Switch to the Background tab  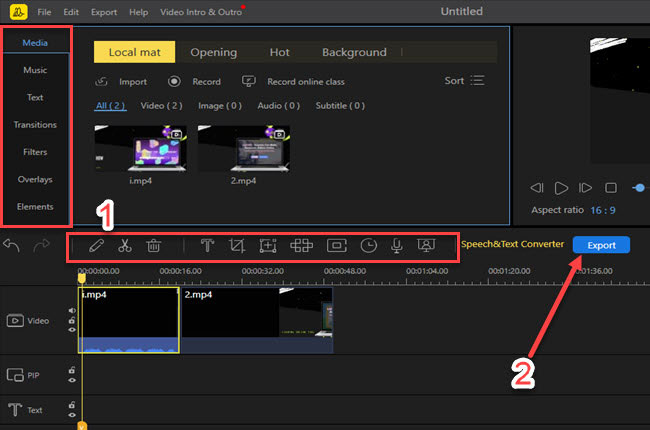[354, 52]
